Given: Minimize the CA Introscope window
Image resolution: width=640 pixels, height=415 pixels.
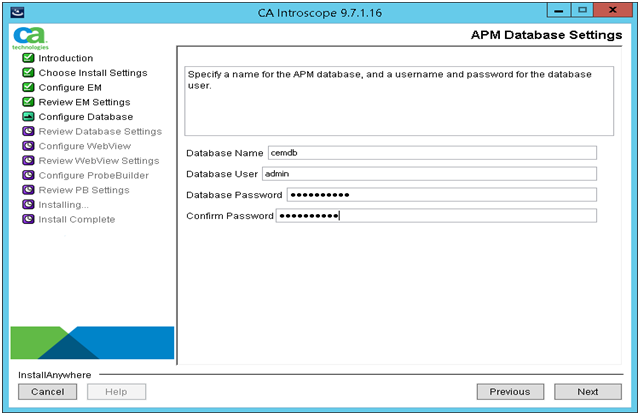Looking at the screenshot, I should (559, 10).
